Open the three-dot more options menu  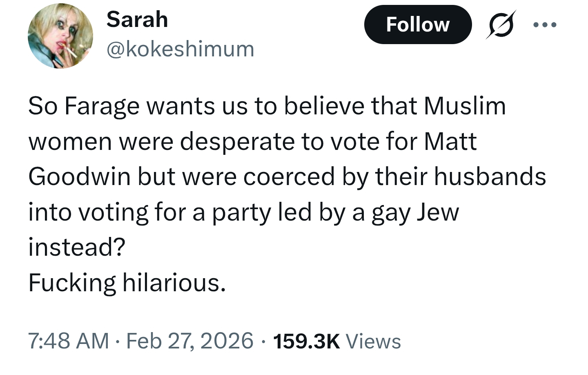[x=545, y=25]
